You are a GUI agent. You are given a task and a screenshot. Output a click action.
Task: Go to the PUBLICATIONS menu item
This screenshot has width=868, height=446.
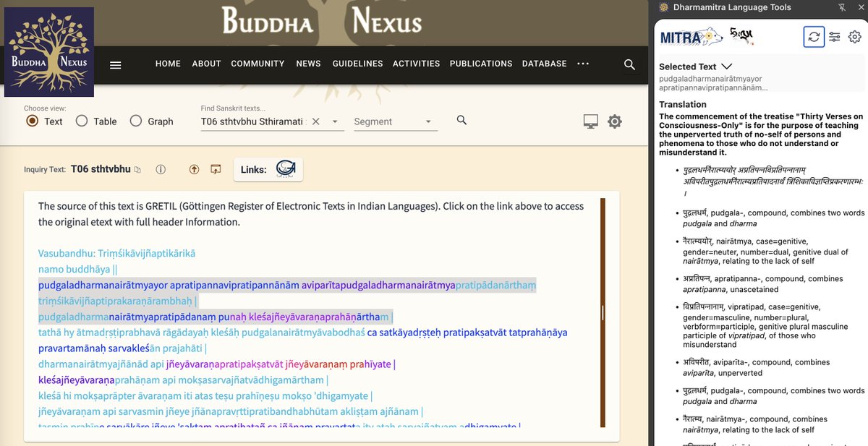point(480,64)
